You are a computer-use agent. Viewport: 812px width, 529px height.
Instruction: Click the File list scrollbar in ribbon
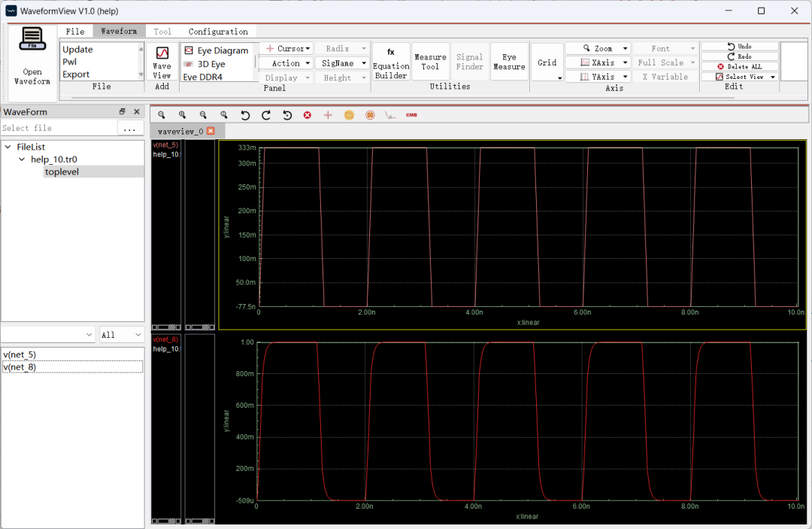click(141, 62)
